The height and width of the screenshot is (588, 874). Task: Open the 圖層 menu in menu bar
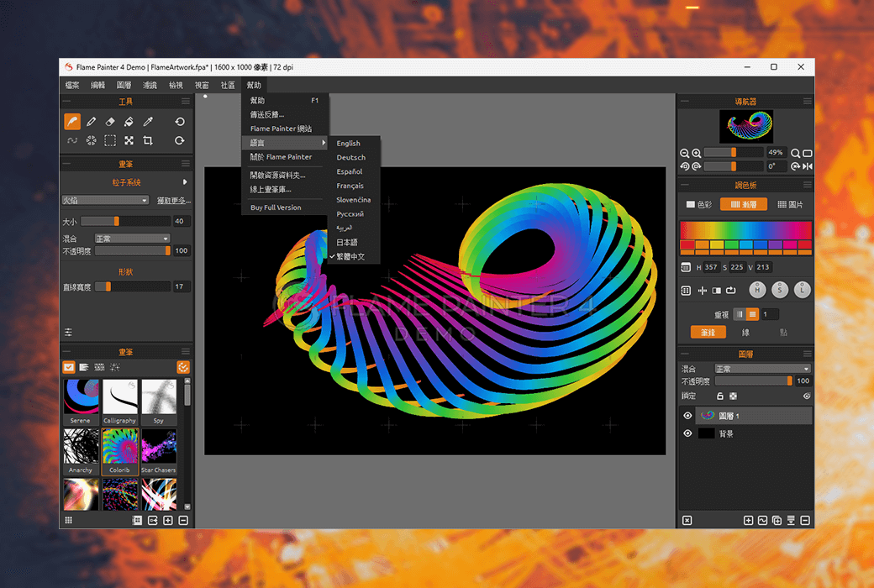pyautogui.click(x=124, y=86)
